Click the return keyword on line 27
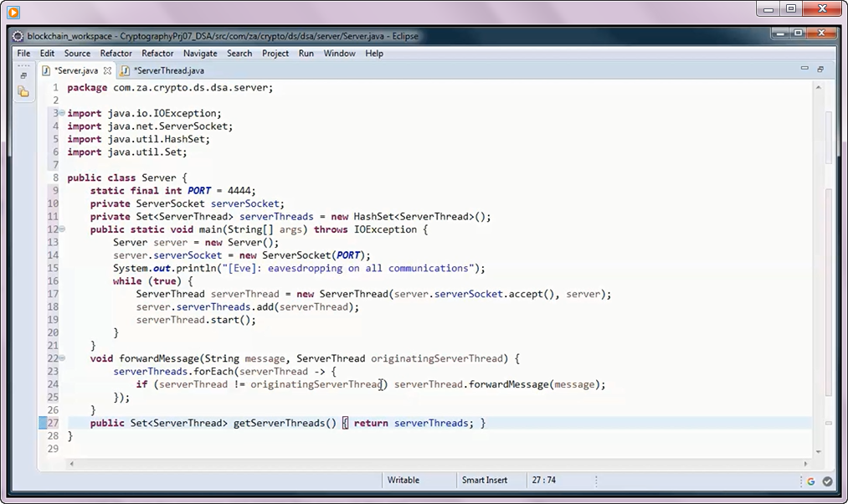This screenshot has width=848, height=504. point(371,423)
